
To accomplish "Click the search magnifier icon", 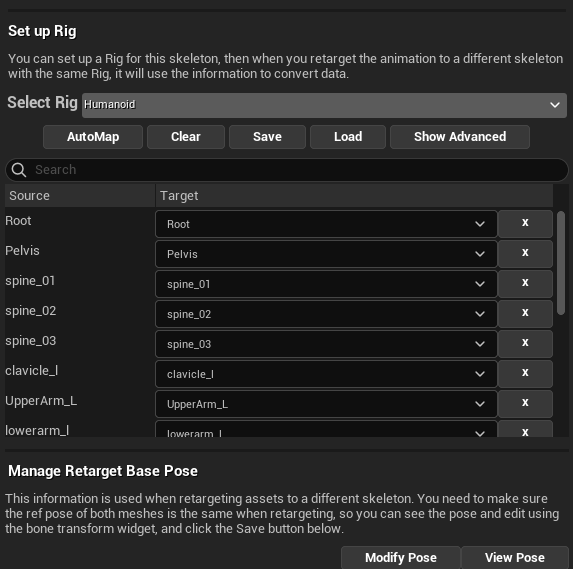I will pyautogui.click(x=19, y=170).
